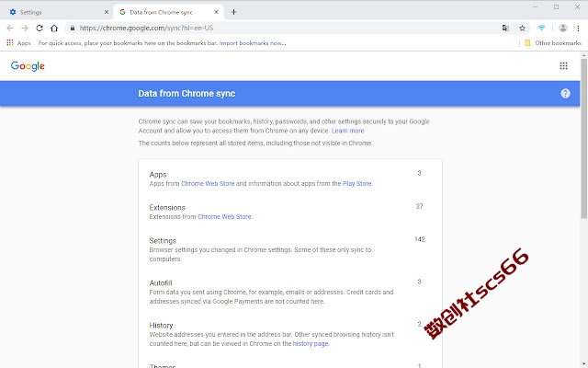Close the Data from Chrome sync tab
The height and width of the screenshot is (368, 588).
(x=216, y=12)
